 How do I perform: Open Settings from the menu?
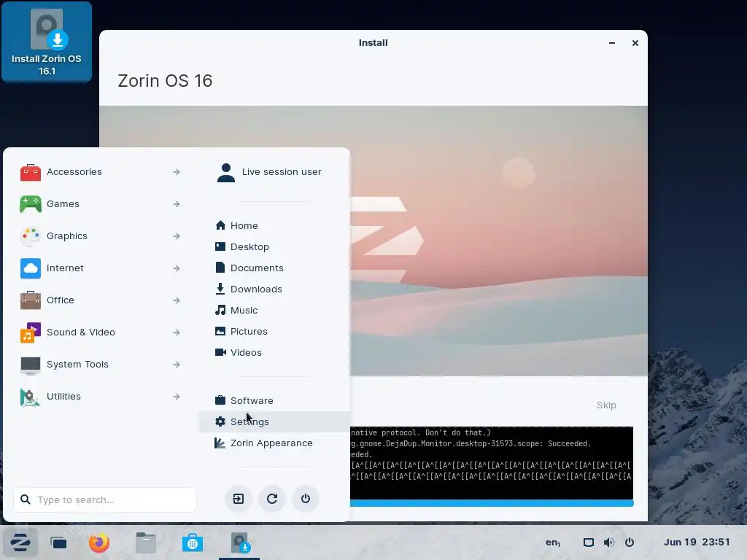274,422
